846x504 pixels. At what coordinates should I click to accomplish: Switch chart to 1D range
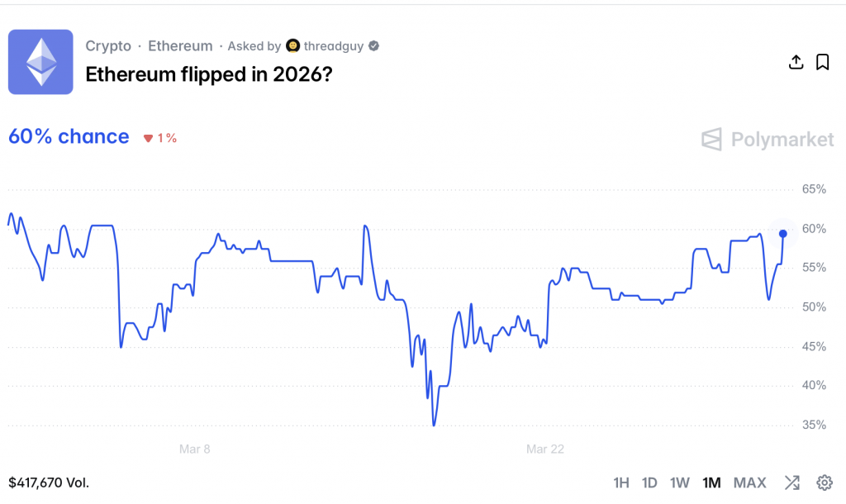tap(649, 483)
